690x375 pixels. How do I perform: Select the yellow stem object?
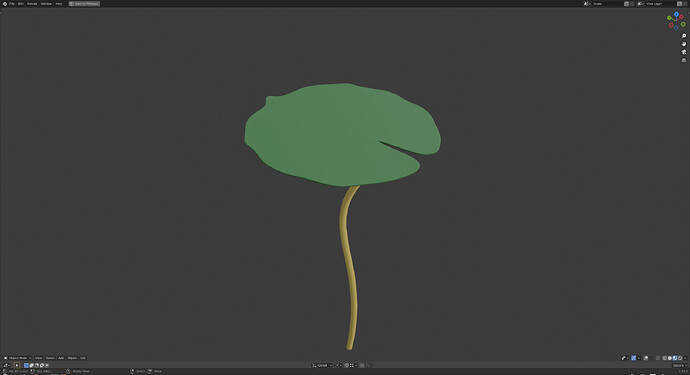point(349,268)
